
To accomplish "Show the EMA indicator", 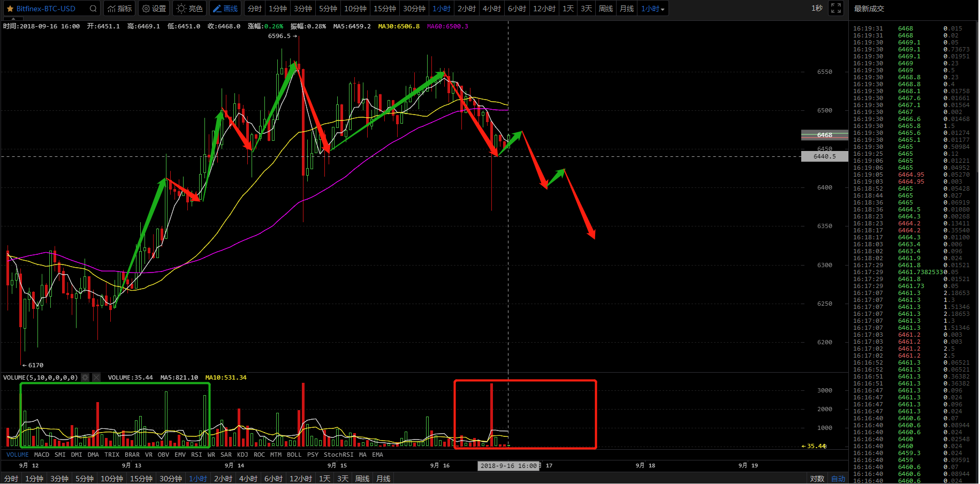I will (x=378, y=455).
